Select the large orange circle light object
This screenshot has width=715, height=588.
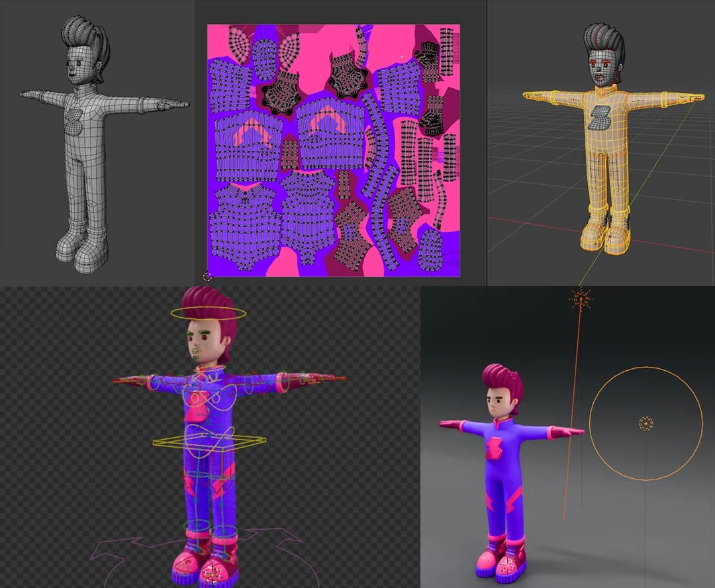point(645,423)
